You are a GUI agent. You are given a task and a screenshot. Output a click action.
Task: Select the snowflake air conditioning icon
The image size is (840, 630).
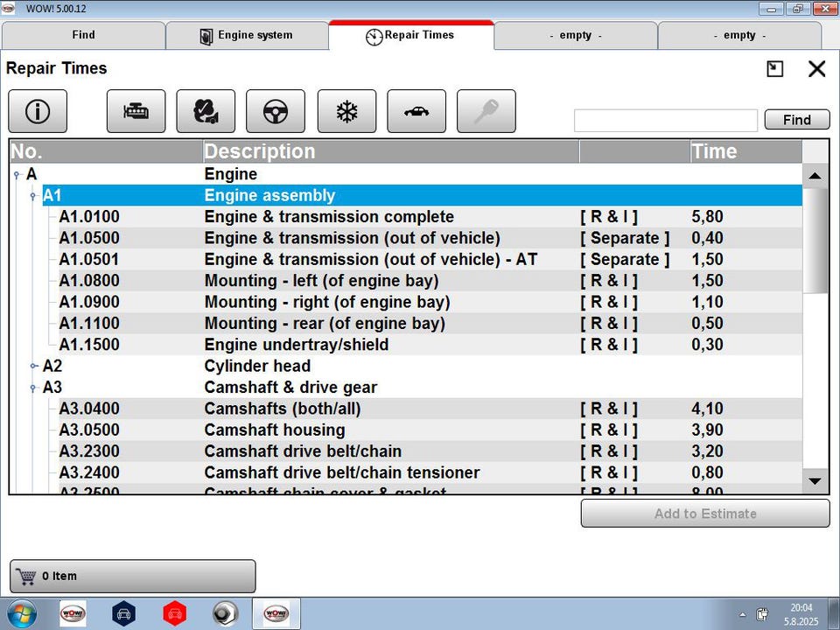click(x=346, y=111)
